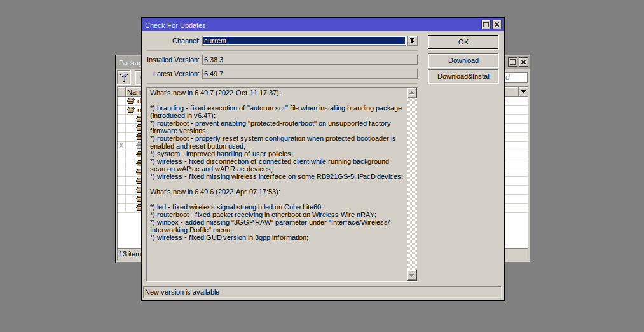Click heading 'What's new in 6.49.7'
644x332 pixels.
[216, 93]
